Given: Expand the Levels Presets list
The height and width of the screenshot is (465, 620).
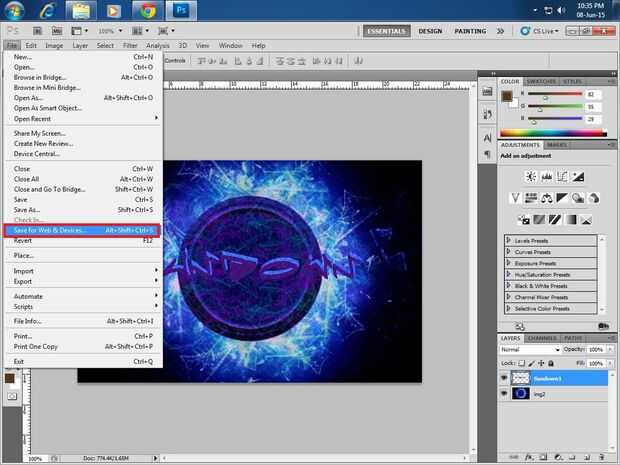Looking at the screenshot, I should 510,240.
